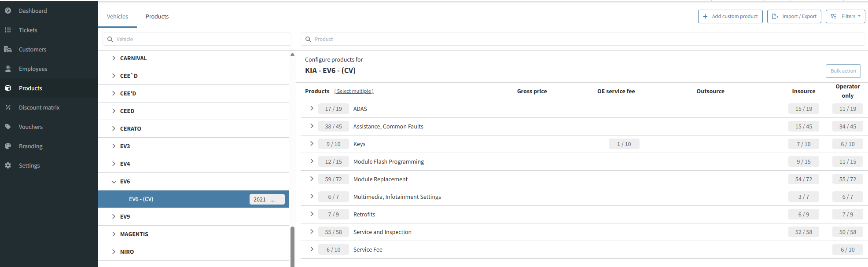The image size is (868, 267).
Task: Expand the Module Replacement product row
Action: pos(312,179)
